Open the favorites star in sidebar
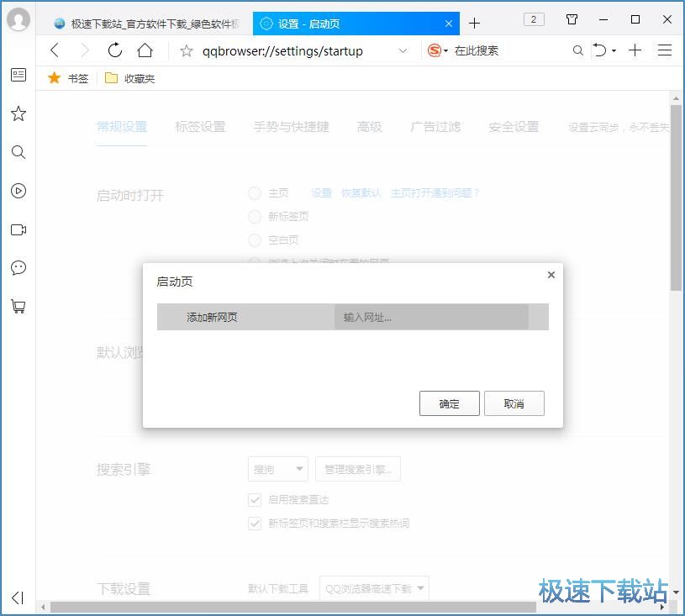Viewport: 685px width, 616px height. (x=18, y=113)
